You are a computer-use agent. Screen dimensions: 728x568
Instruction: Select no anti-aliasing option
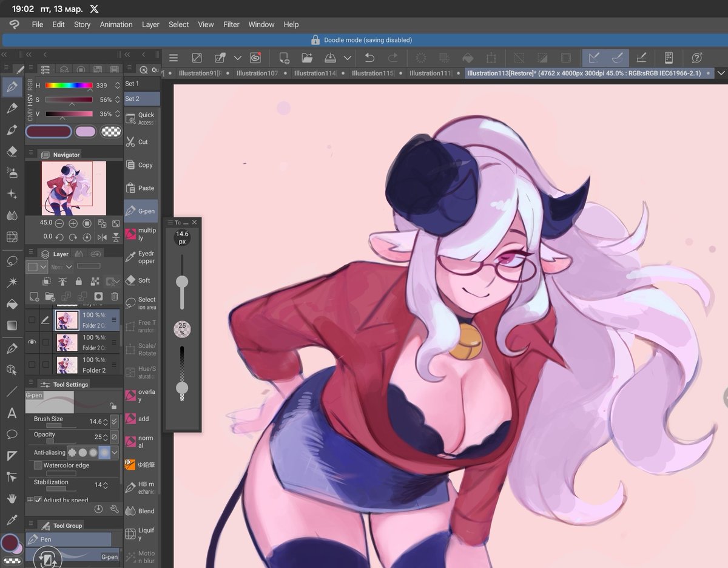[72, 452]
